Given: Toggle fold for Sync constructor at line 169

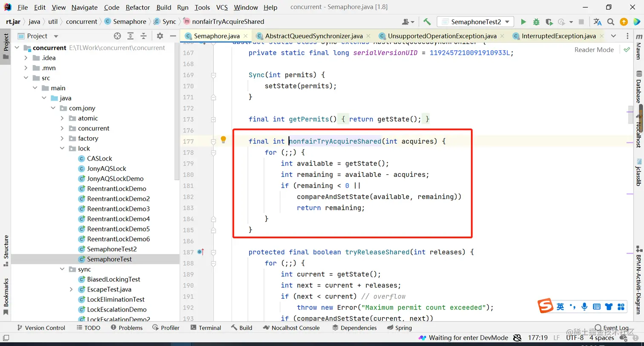Looking at the screenshot, I should pos(213,75).
